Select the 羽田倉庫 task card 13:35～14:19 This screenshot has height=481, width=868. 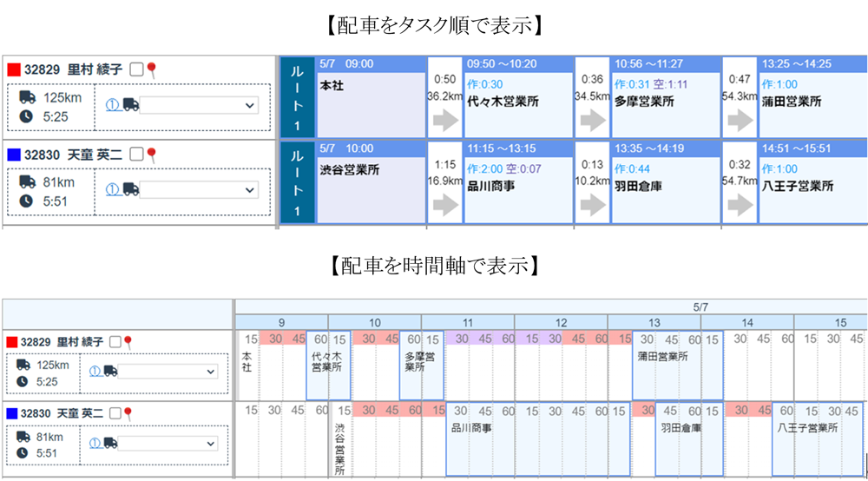[666, 182]
